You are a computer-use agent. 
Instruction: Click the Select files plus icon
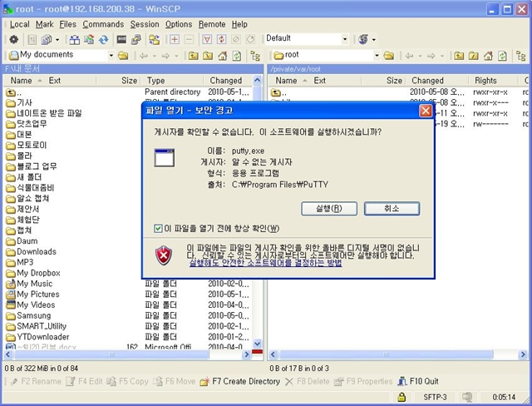(x=175, y=39)
